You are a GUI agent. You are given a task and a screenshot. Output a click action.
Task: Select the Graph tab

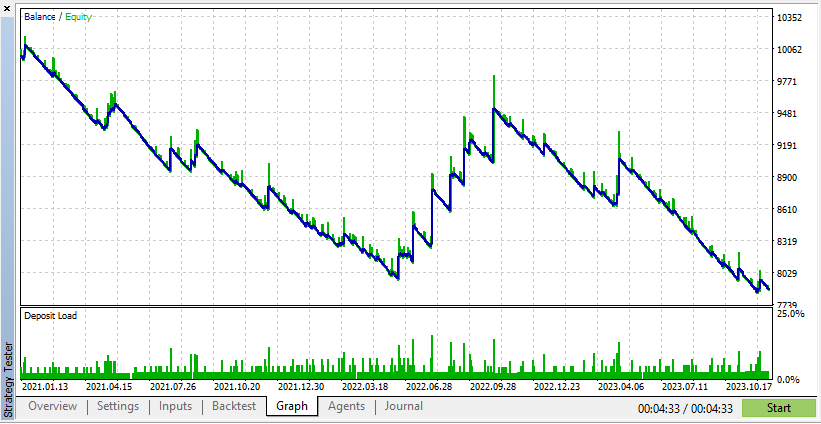pos(292,406)
